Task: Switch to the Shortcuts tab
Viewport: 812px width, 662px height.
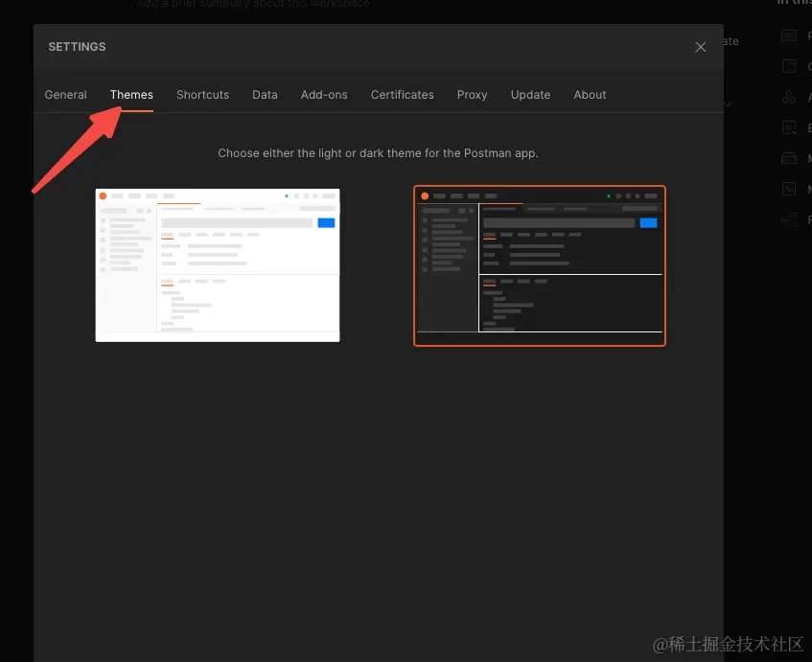Action: (202, 95)
